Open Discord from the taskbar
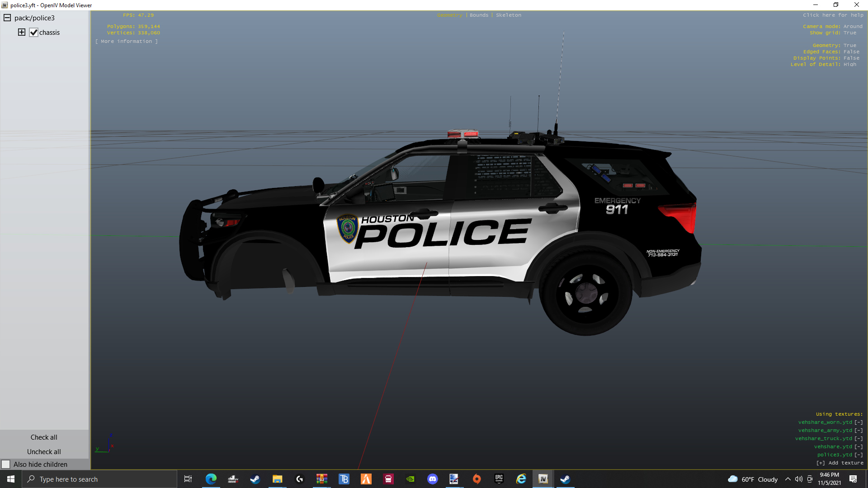The height and width of the screenshot is (488, 868). click(432, 479)
